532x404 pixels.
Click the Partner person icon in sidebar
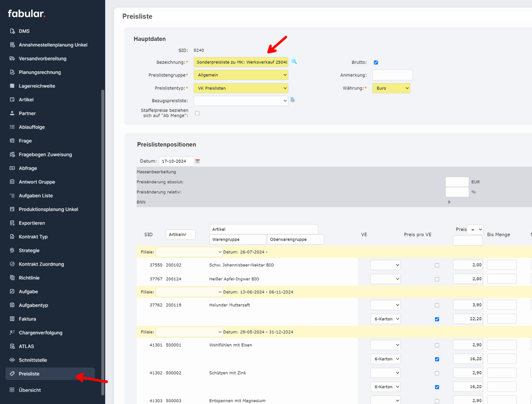click(12, 113)
